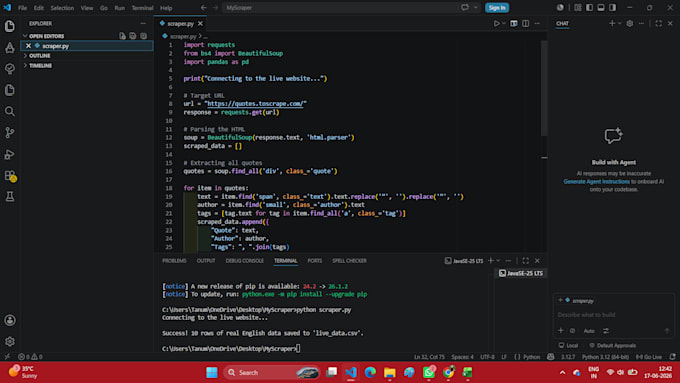The height and width of the screenshot is (383, 680).
Task: Open the Manage gear in activity bar
Action: point(10,342)
